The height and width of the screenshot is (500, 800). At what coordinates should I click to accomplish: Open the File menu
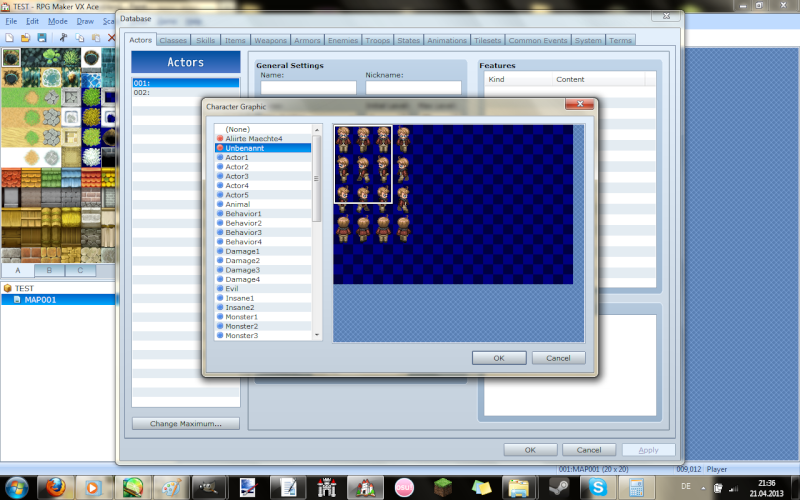click(x=11, y=21)
